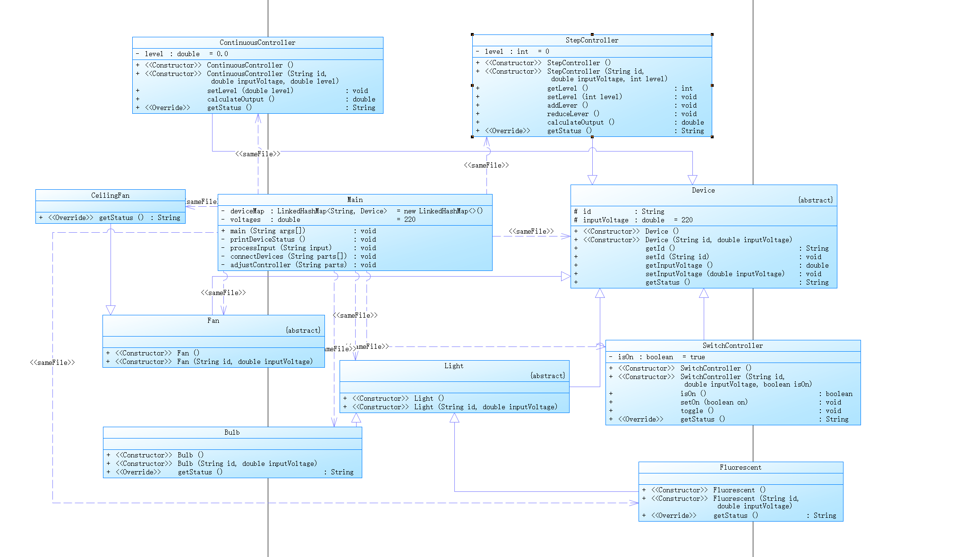
Task: Click the Fluorescent class title
Action: (741, 467)
